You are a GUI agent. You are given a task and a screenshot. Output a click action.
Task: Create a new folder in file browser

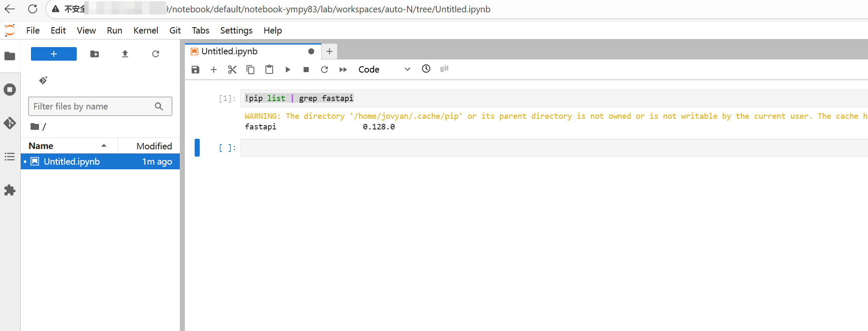coord(95,54)
